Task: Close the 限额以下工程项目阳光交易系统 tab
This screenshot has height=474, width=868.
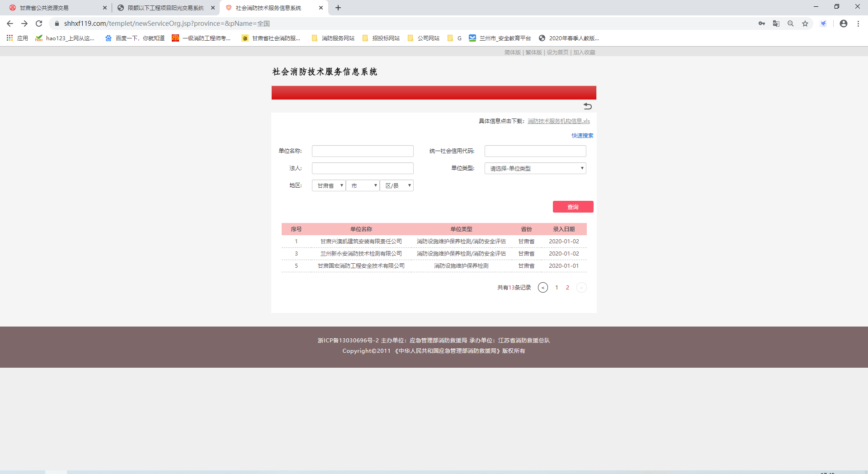Action: [213, 8]
